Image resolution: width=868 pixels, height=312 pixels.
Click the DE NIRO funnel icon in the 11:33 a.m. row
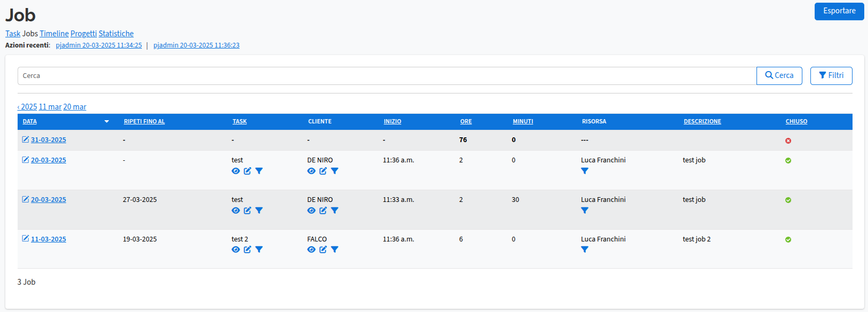pyautogui.click(x=335, y=210)
